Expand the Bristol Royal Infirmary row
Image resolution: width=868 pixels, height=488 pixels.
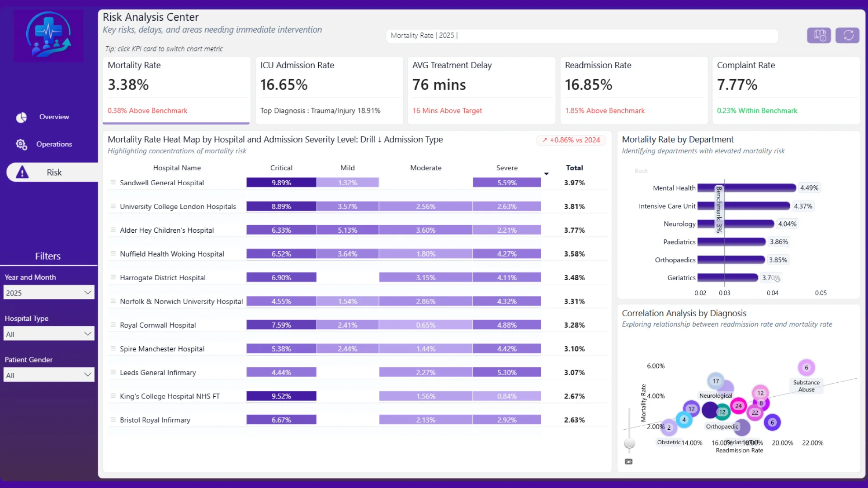[x=113, y=420]
